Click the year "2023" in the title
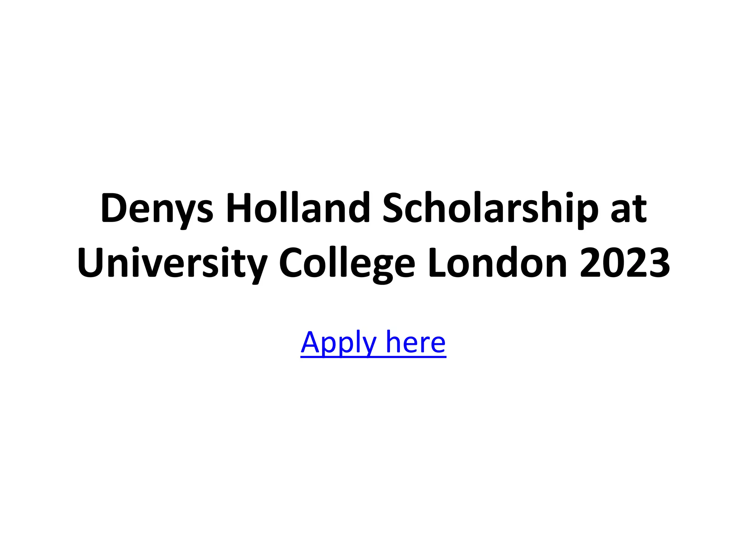The image size is (747, 560). coord(624,262)
